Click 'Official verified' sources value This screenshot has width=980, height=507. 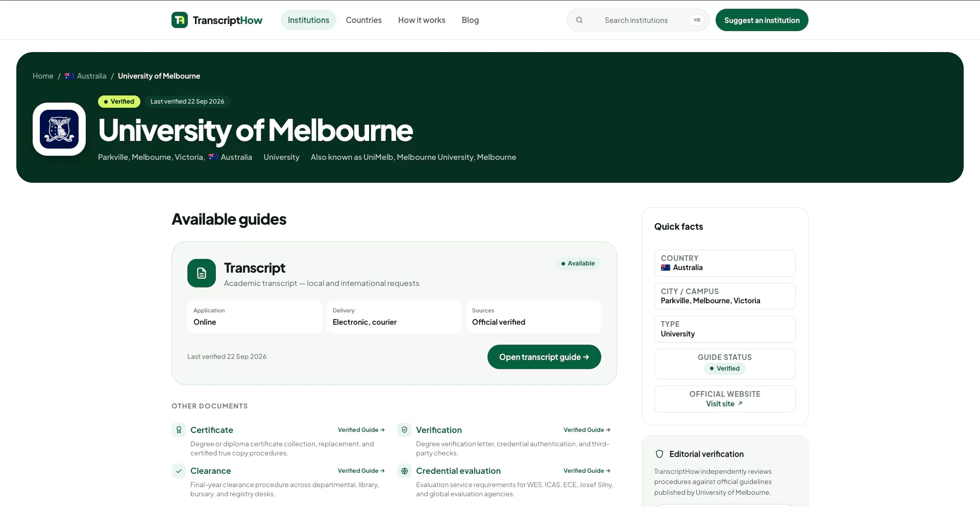click(x=499, y=322)
